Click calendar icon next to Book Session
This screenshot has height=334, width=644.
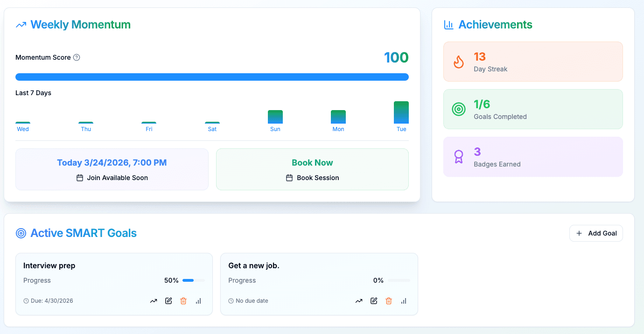click(x=289, y=178)
